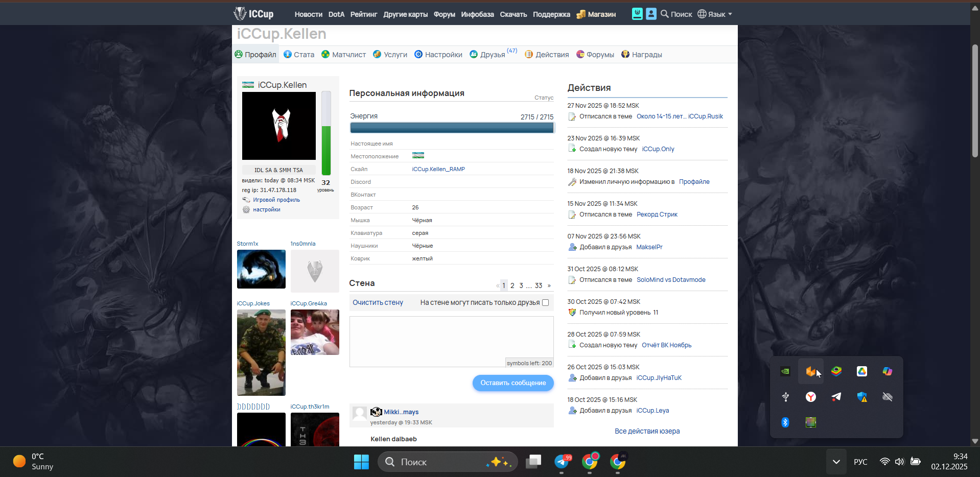Viewport: 980px width, 477px height.
Task: Open the Windows Start menu
Action: click(x=361, y=462)
